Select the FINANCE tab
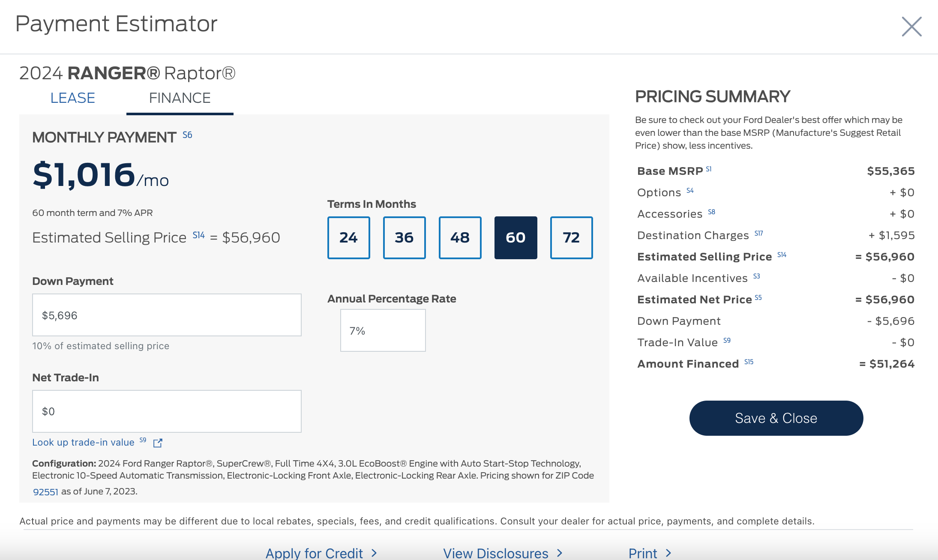The width and height of the screenshot is (938, 560). (x=180, y=98)
